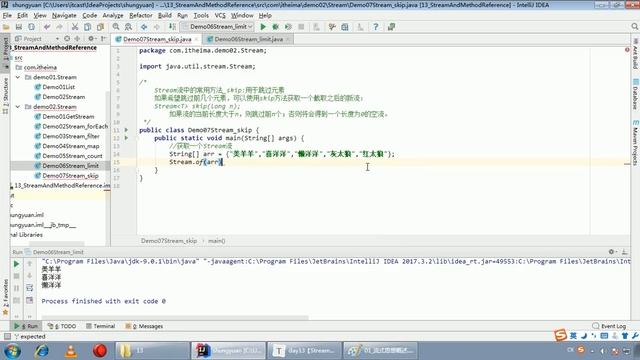Open the Messages tool window
This screenshot has height=360, width=640.
[144, 326]
